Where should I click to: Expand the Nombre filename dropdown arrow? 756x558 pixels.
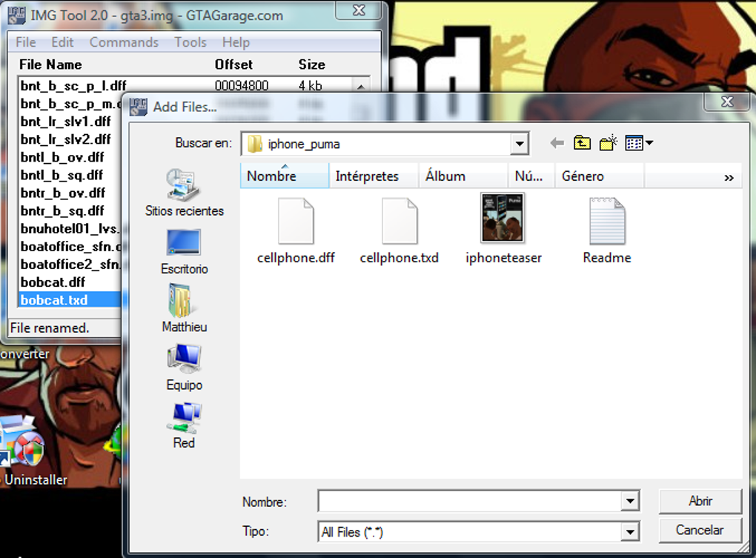630,501
